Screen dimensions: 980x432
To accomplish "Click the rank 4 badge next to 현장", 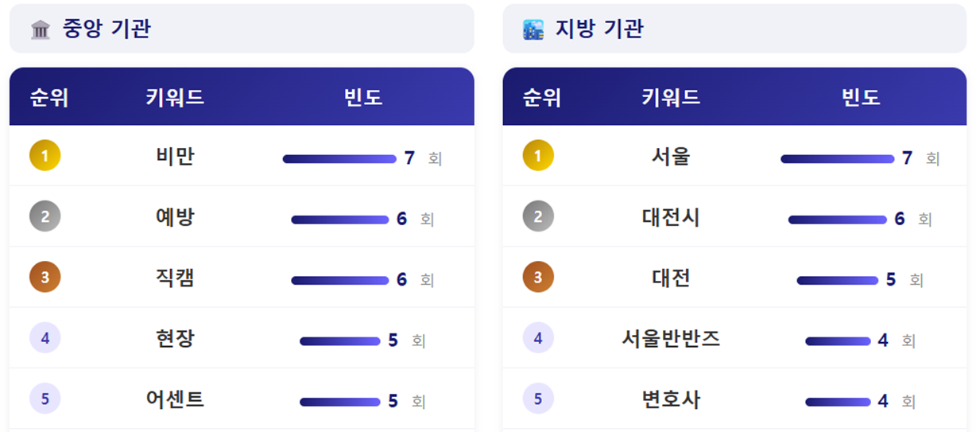I will pyautogui.click(x=45, y=338).
